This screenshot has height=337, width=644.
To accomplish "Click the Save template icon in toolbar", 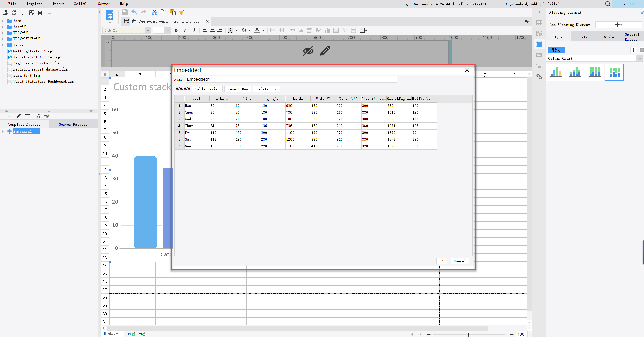I will (x=125, y=12).
